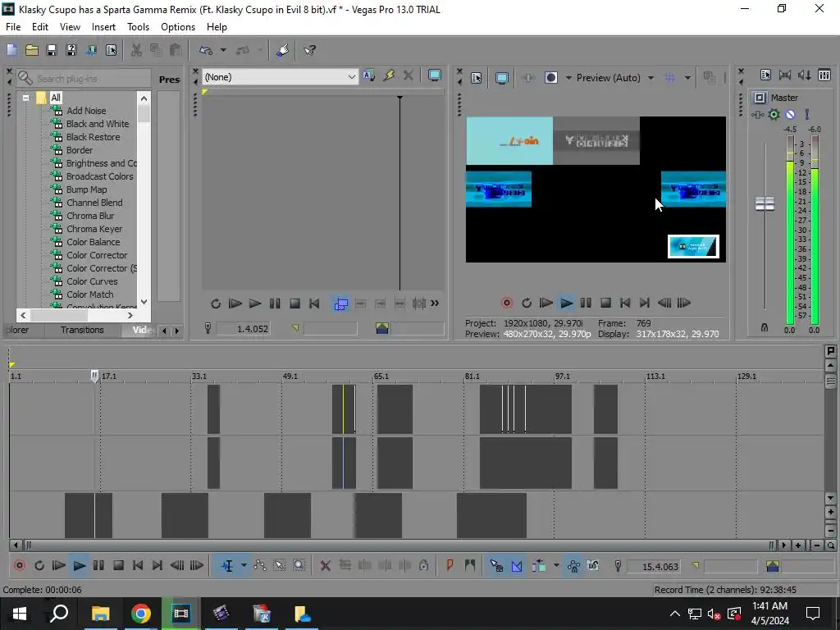This screenshot has width=840, height=630.
Task: Toggle trimmer external monitor icon
Action: [435, 75]
